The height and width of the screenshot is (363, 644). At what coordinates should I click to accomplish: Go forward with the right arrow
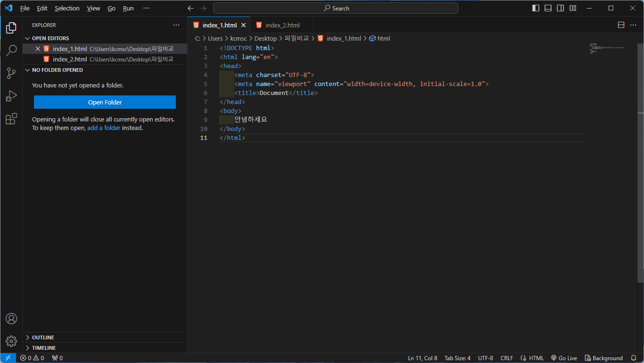203,8
